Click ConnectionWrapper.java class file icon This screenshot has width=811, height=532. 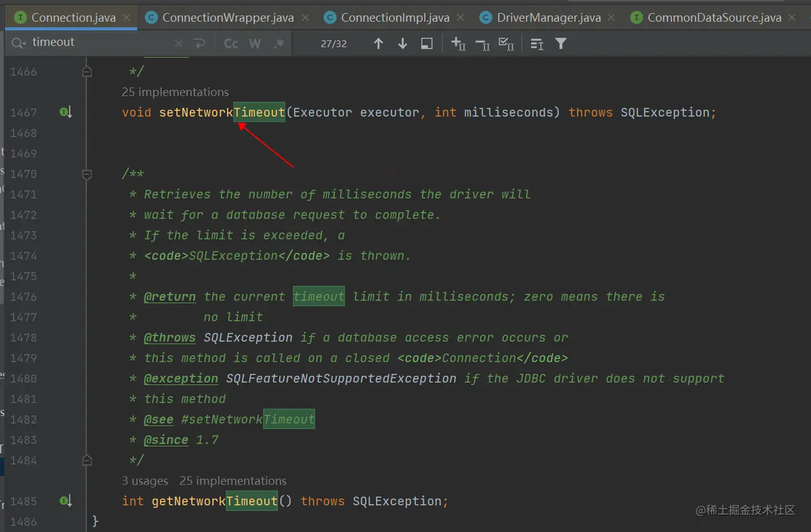[151, 17]
